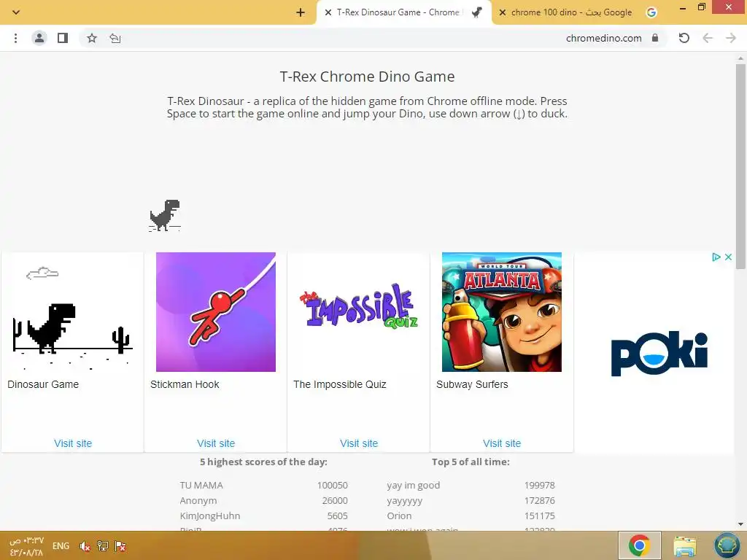The width and height of the screenshot is (747, 560).
Task: Click the share page icon
Action: coord(115,38)
